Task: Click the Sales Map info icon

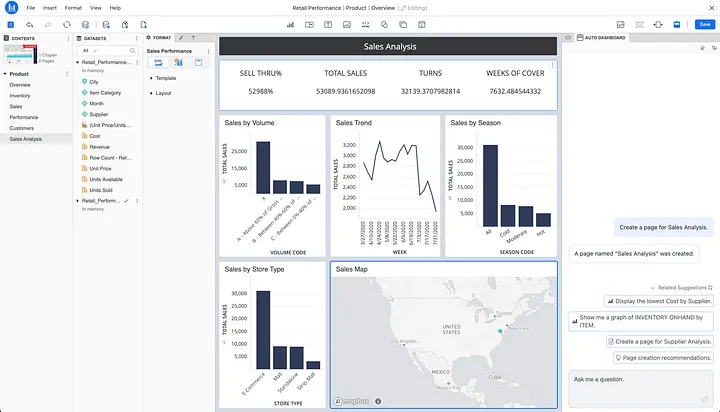Action: pos(378,401)
